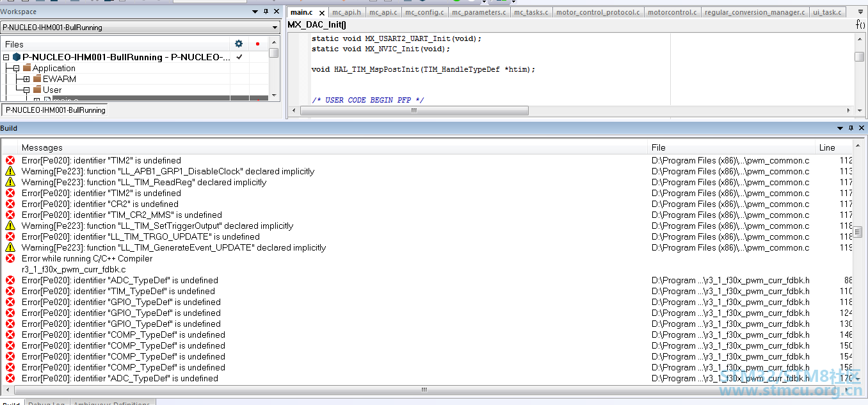
Task: Click the File column header
Action: [x=732, y=147]
